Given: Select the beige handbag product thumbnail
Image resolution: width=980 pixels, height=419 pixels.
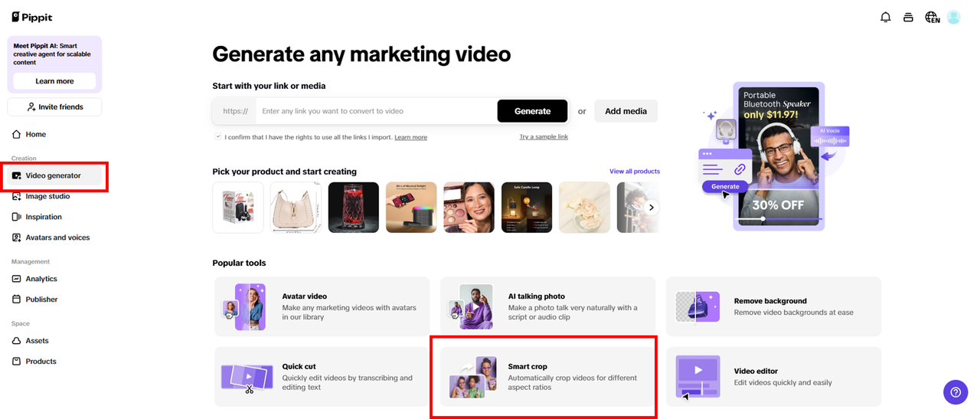Looking at the screenshot, I should coord(296,207).
